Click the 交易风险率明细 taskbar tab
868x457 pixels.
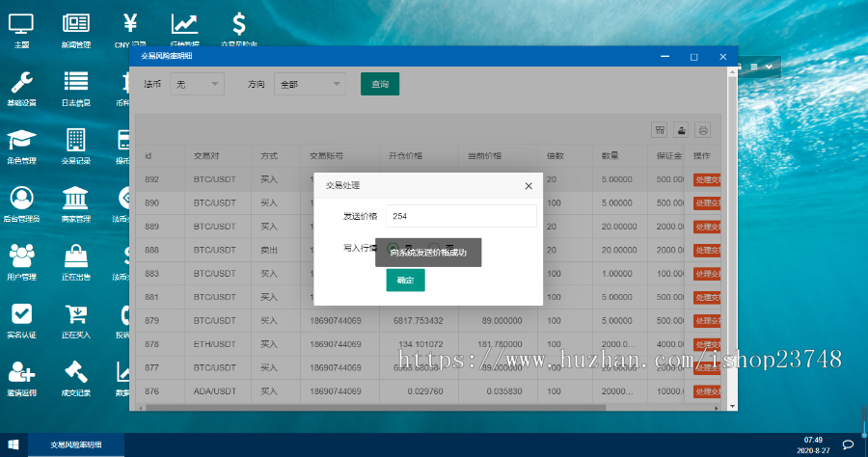point(76,444)
